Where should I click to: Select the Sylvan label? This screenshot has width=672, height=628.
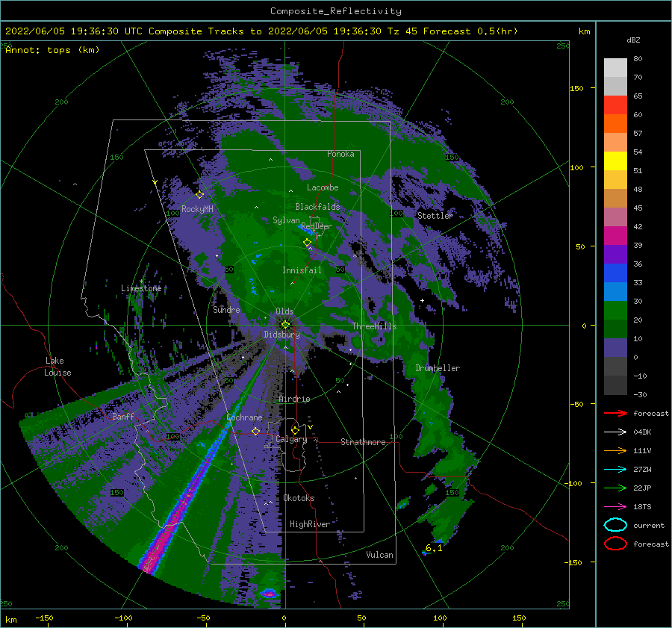(286, 220)
